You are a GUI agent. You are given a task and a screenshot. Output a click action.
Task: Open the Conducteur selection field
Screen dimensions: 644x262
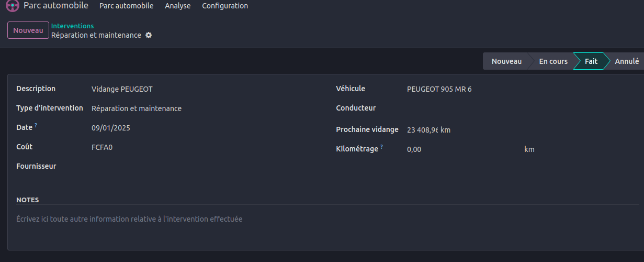pos(518,108)
